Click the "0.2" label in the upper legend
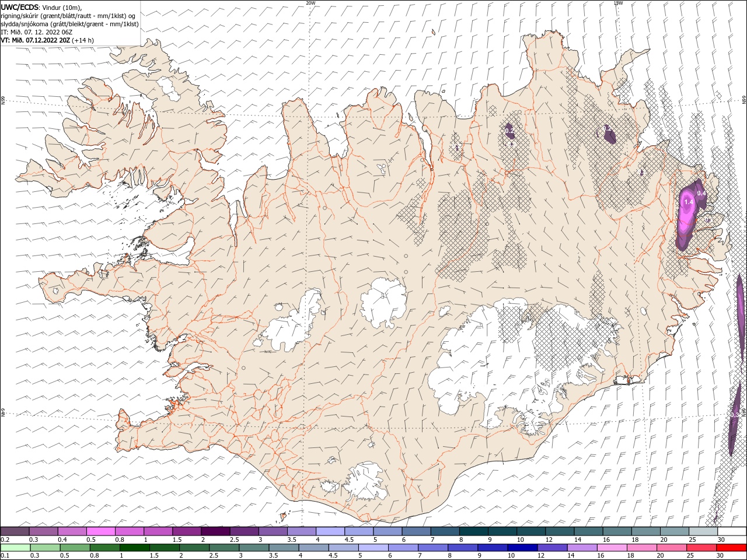 click(6, 540)
